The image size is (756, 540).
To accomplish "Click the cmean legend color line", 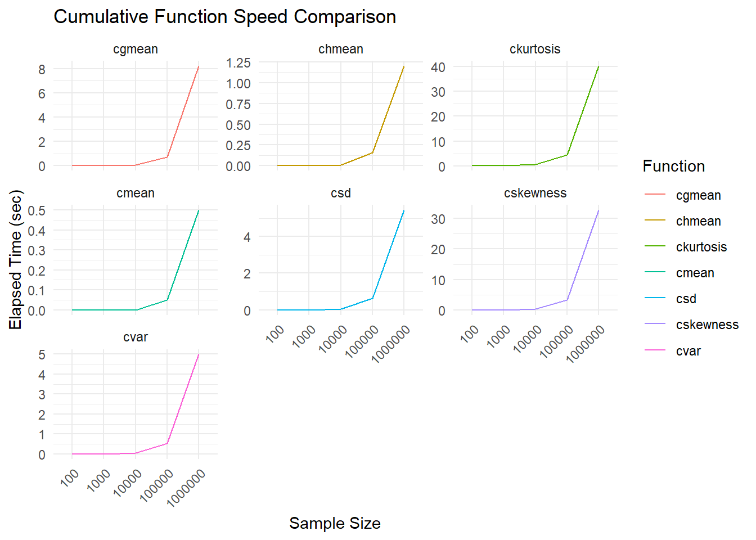I will (x=655, y=272).
